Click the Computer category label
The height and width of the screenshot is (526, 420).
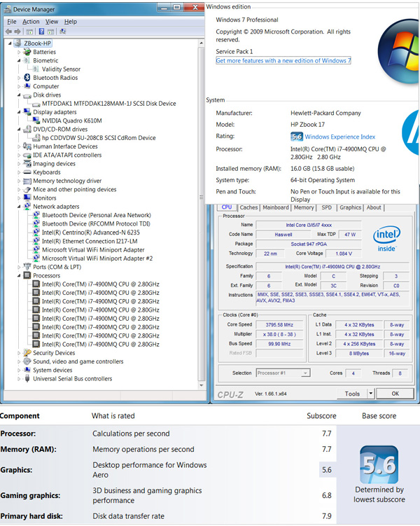click(x=46, y=86)
